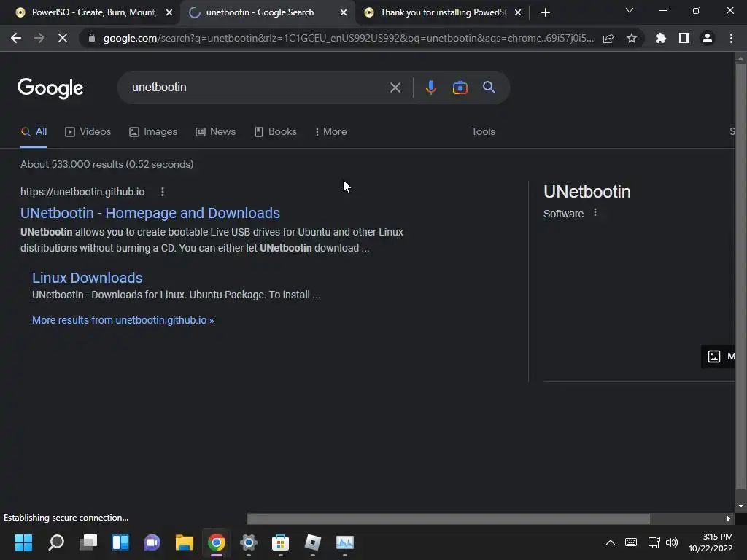Open a new browser tab
The image size is (747, 560).
(546, 12)
